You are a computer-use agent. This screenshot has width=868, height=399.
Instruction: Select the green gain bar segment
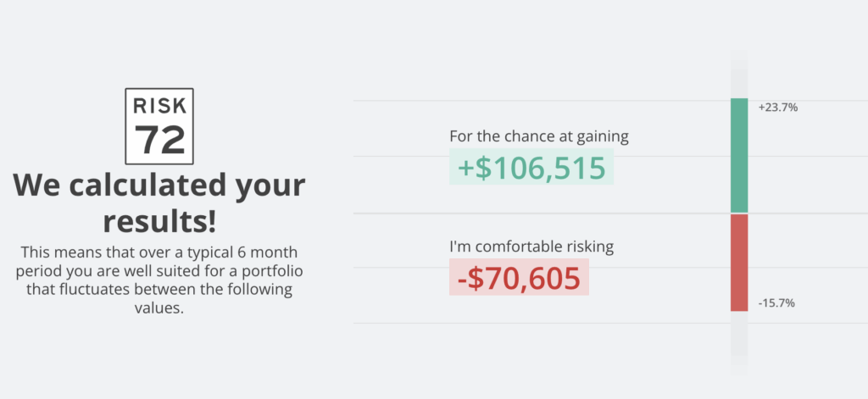[x=739, y=156]
